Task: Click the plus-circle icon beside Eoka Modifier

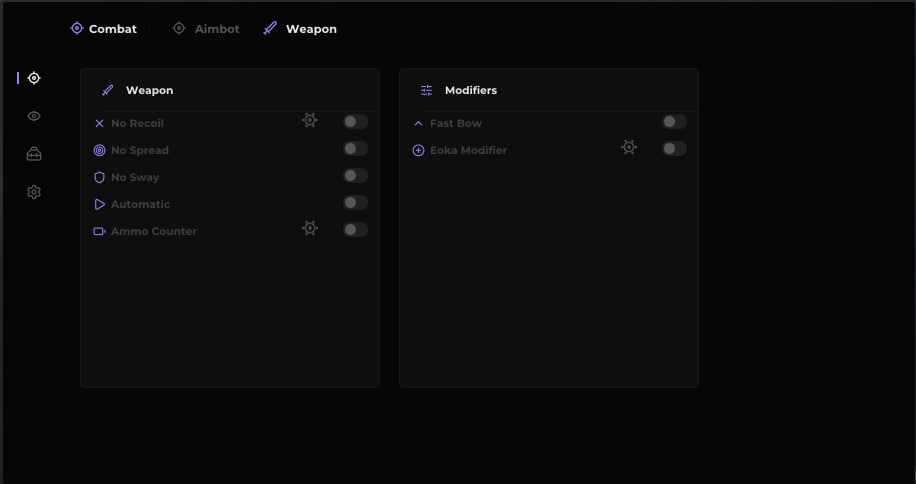Action: coord(418,150)
